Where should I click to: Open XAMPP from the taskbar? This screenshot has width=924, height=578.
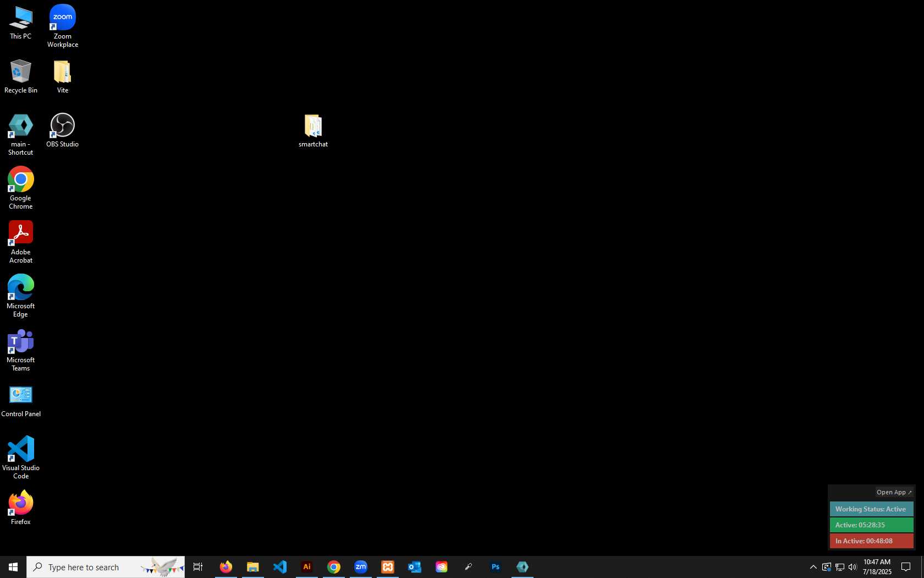point(388,567)
